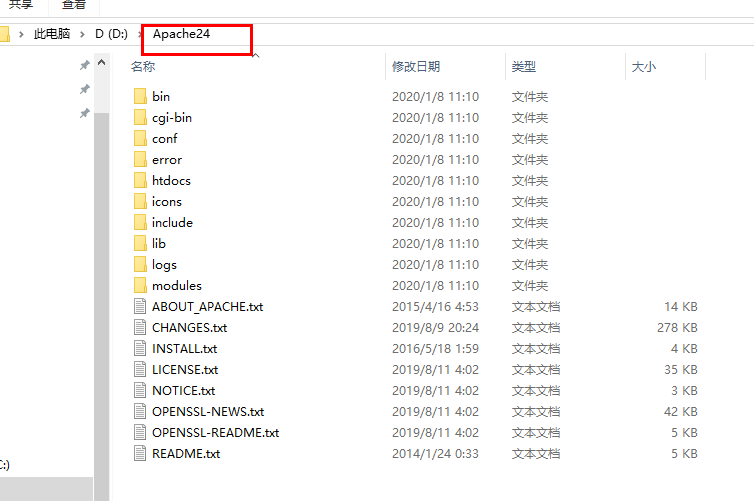
Task: Select the CHANGES.txt file name
Action: 189,327
